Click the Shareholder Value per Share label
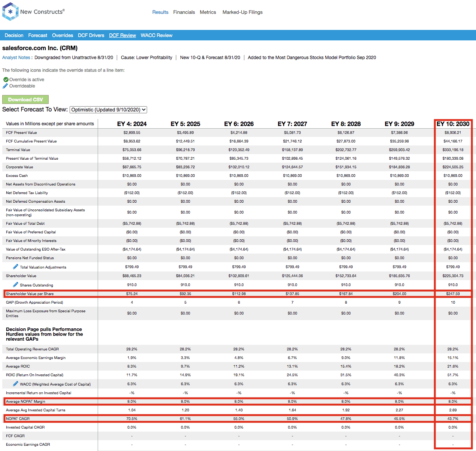This screenshot has height=451, width=476. pos(30,294)
